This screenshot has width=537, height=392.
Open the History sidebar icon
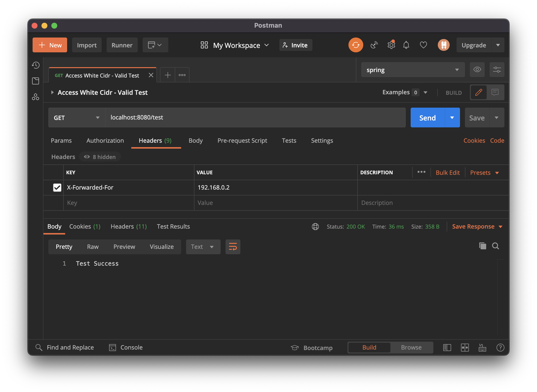click(x=36, y=65)
